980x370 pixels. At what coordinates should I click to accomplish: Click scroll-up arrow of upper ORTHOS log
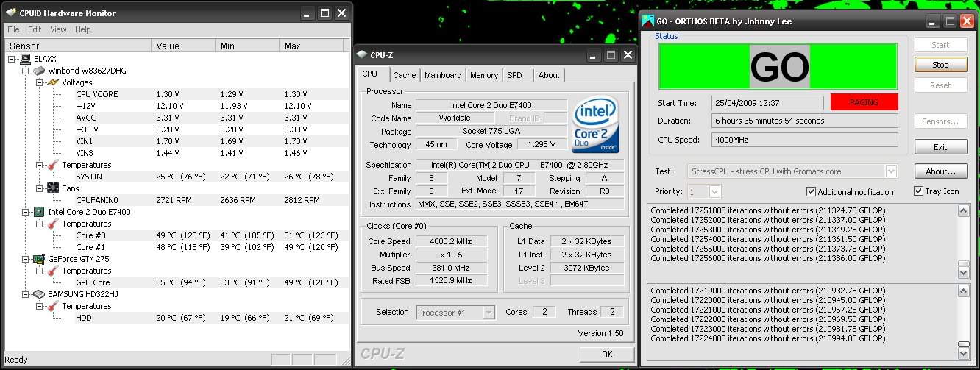tap(963, 211)
